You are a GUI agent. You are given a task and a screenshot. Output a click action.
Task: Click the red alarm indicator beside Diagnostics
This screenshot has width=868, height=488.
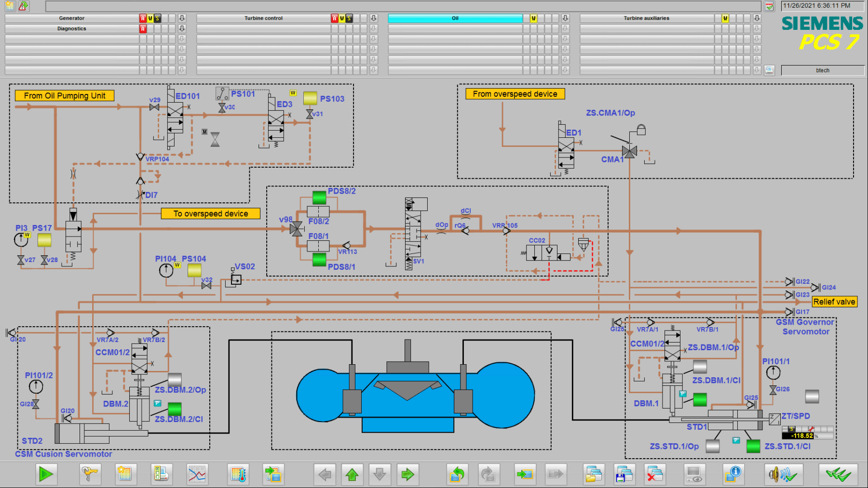(143, 29)
